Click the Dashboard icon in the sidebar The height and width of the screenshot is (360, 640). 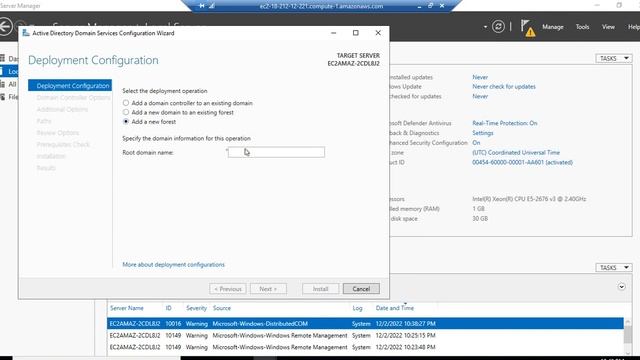[2, 58]
